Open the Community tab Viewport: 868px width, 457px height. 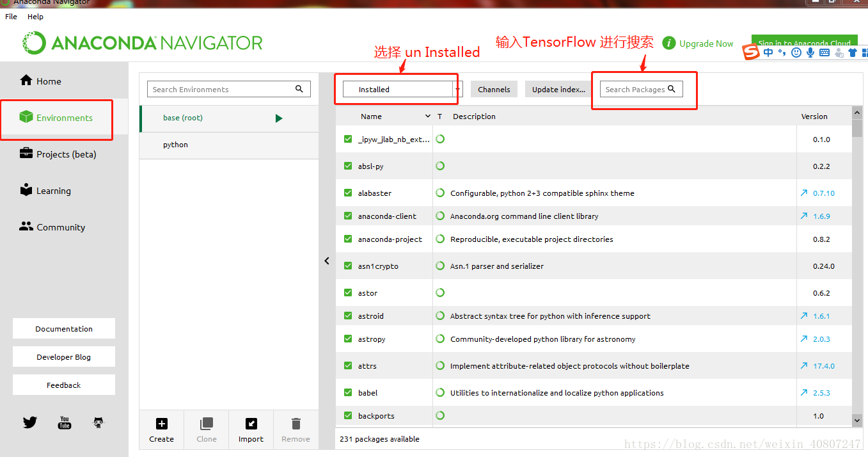64,227
